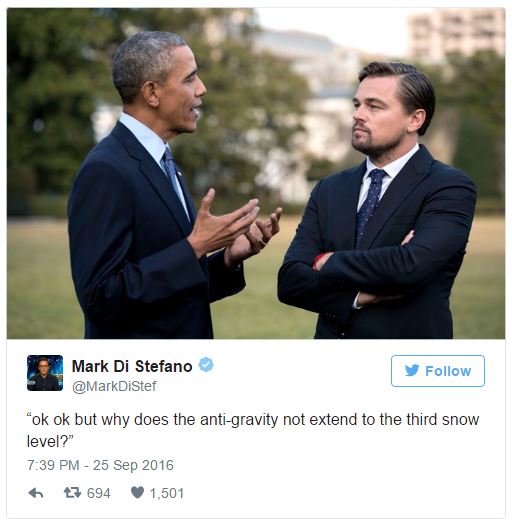Follow Mark Di Stefano
This screenshot has height=526, width=512.
pos(438,371)
